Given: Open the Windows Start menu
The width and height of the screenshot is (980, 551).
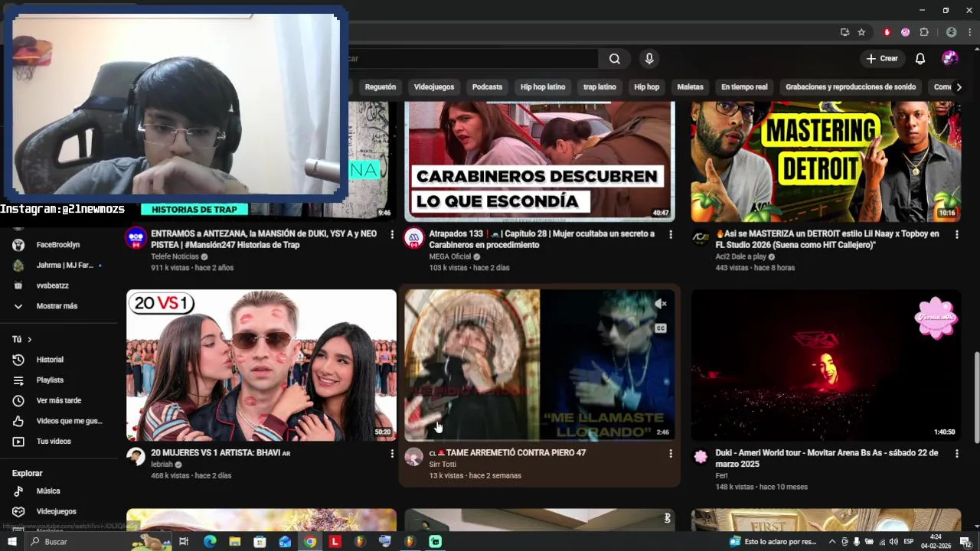Looking at the screenshot, I should coord(11,542).
